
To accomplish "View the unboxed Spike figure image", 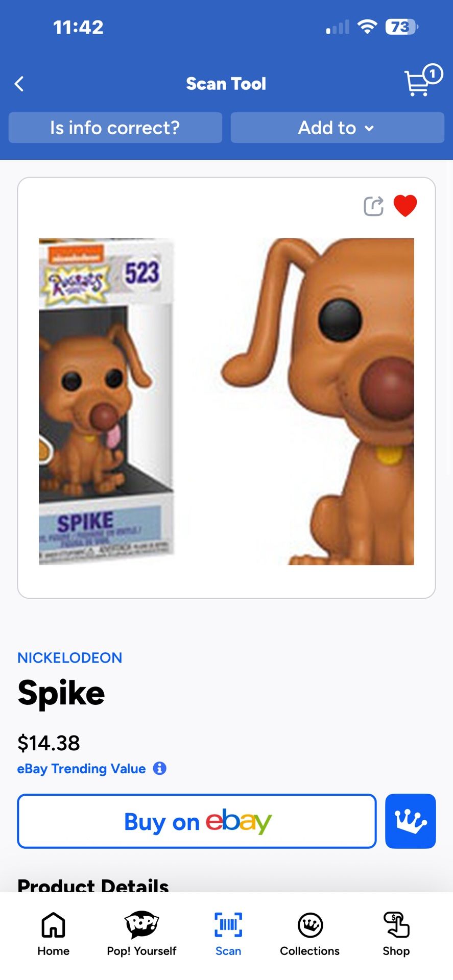I will point(317,401).
